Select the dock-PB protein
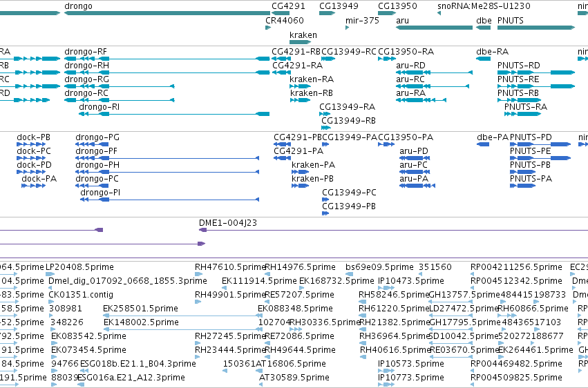This screenshot has width=588, height=388. pos(31,144)
